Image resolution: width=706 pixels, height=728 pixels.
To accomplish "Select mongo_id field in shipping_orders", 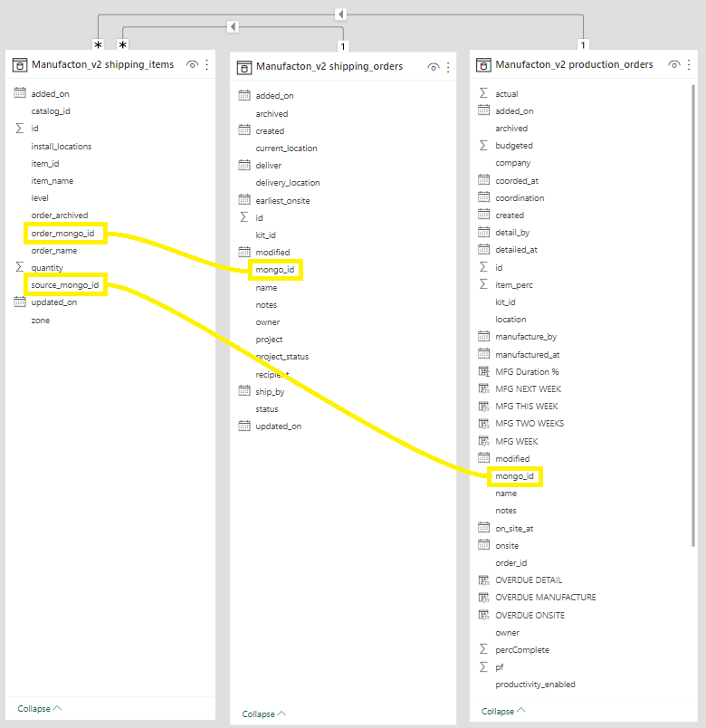I will (x=273, y=270).
